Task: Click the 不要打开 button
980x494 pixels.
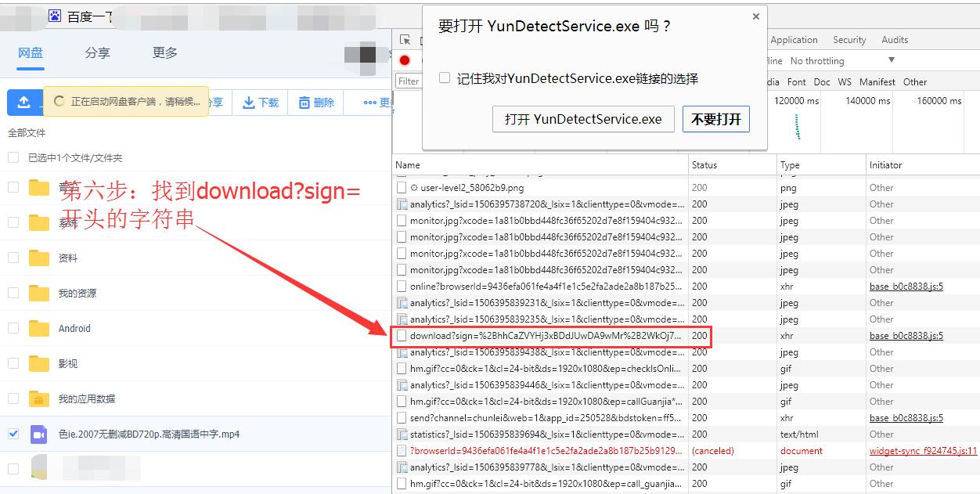Action: [x=716, y=119]
